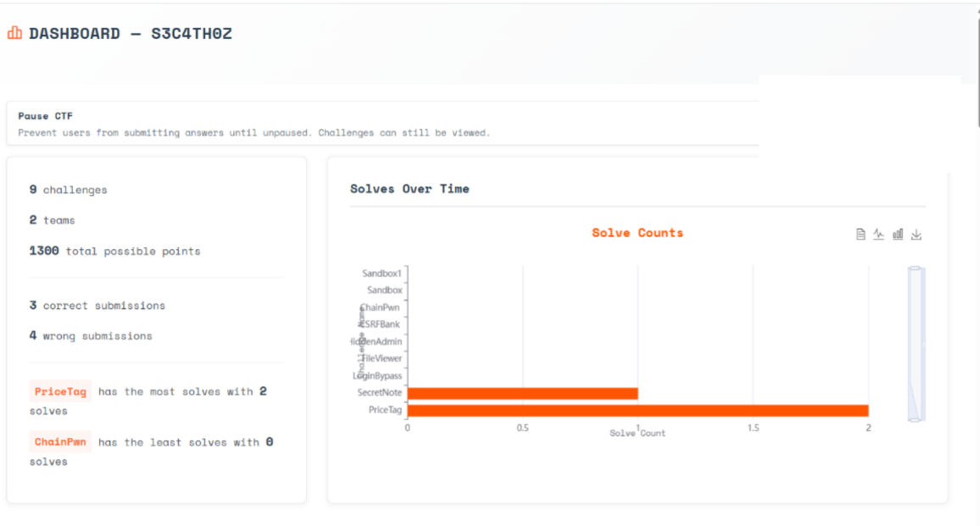Click the 2 teams statistic
980x526 pixels.
click(x=52, y=220)
